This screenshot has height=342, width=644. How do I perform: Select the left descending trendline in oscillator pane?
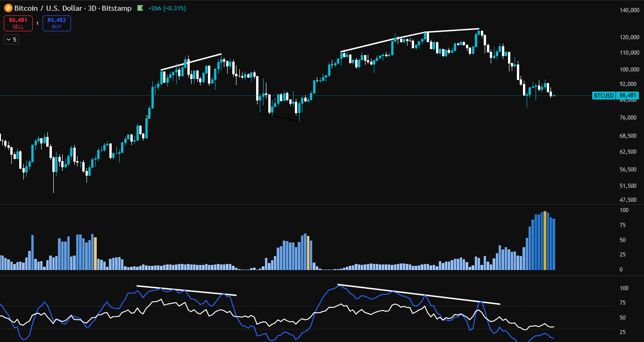(187, 291)
